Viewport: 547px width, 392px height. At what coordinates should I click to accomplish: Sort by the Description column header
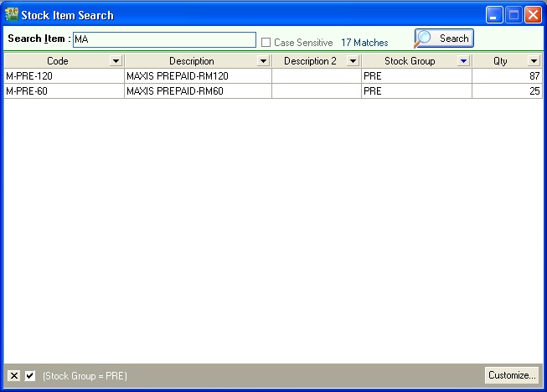point(192,61)
